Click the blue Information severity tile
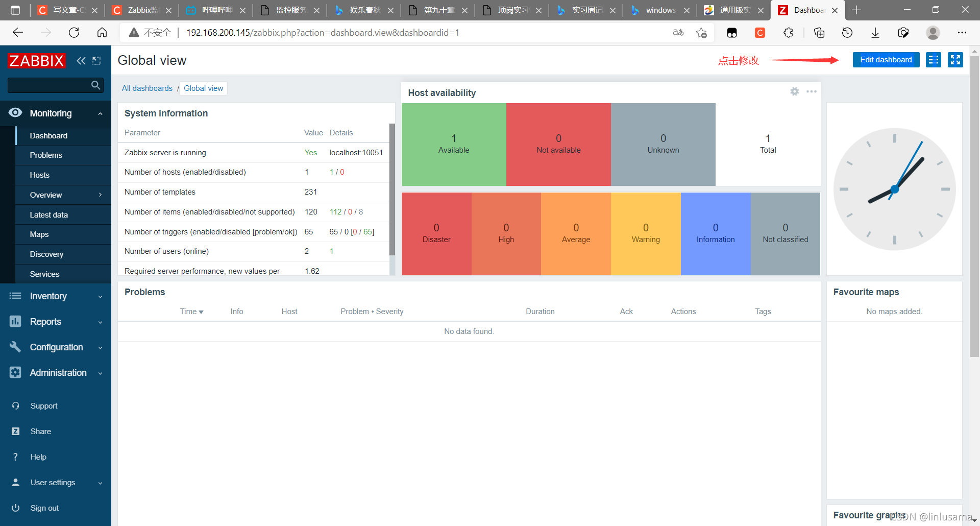 (716, 234)
